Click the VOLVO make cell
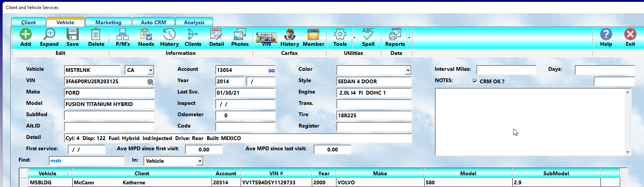Viewport: 644px width, 187px height. (x=380, y=182)
